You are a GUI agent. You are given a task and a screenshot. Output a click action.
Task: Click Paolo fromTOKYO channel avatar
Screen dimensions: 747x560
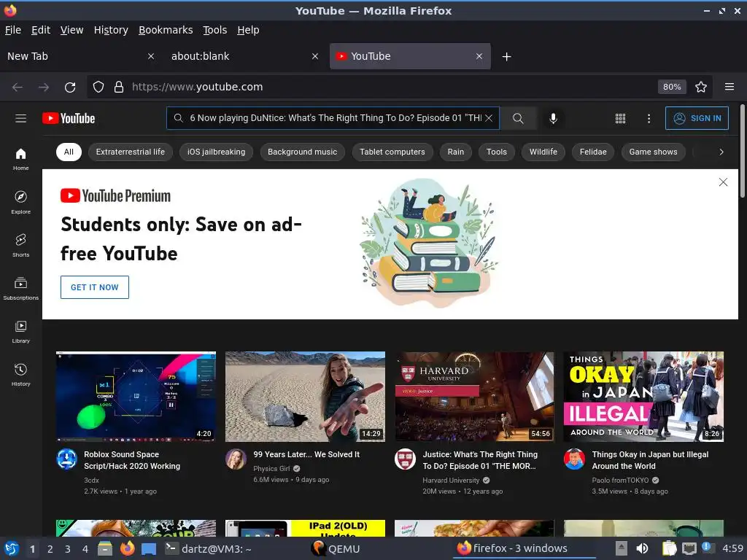pyautogui.click(x=574, y=459)
